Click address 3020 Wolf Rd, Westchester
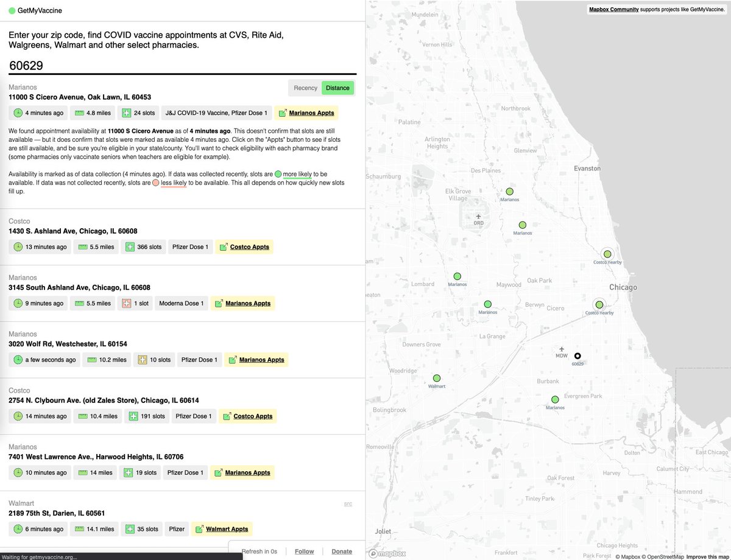This screenshot has height=560, width=731. click(x=68, y=344)
